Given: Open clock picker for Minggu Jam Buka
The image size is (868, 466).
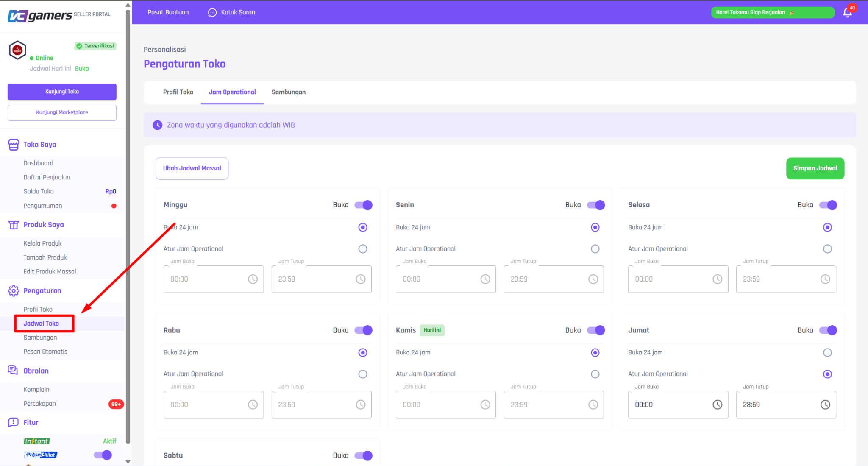Looking at the screenshot, I should [253, 279].
